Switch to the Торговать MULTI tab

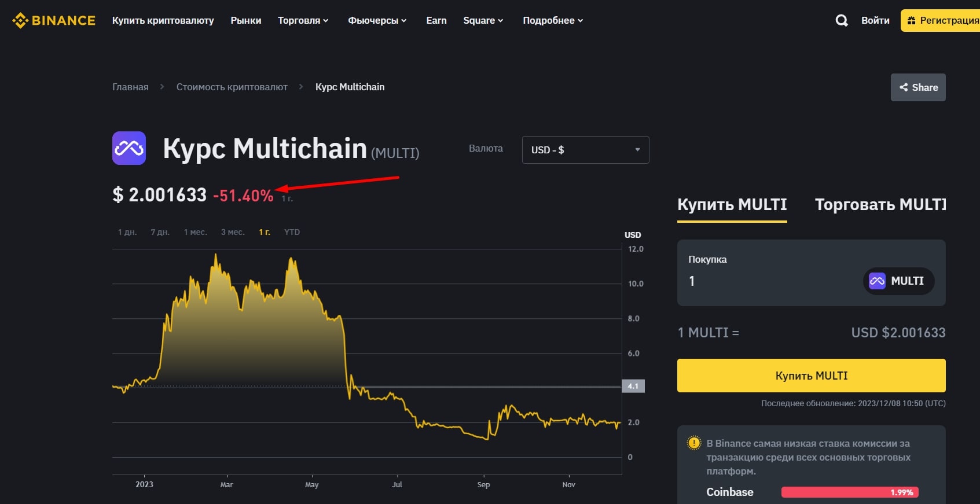click(880, 205)
